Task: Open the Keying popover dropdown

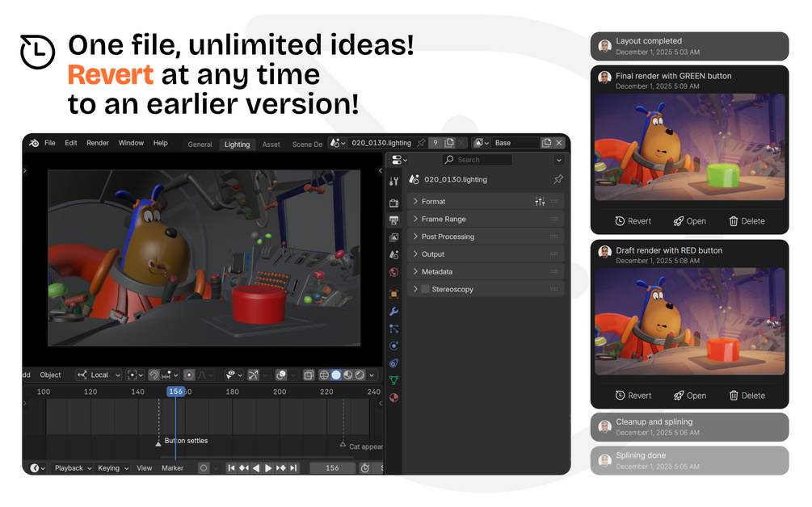Action: tap(113, 468)
